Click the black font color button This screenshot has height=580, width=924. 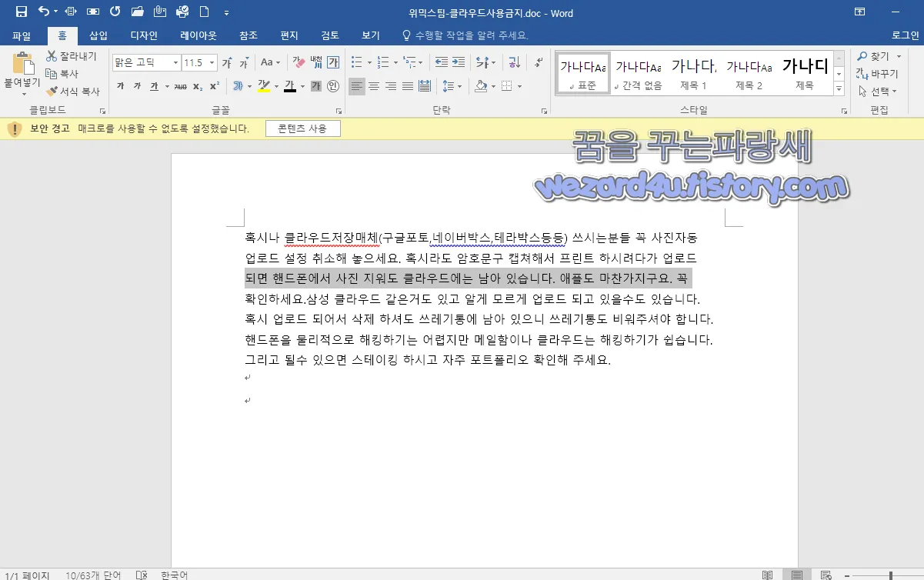(290, 86)
